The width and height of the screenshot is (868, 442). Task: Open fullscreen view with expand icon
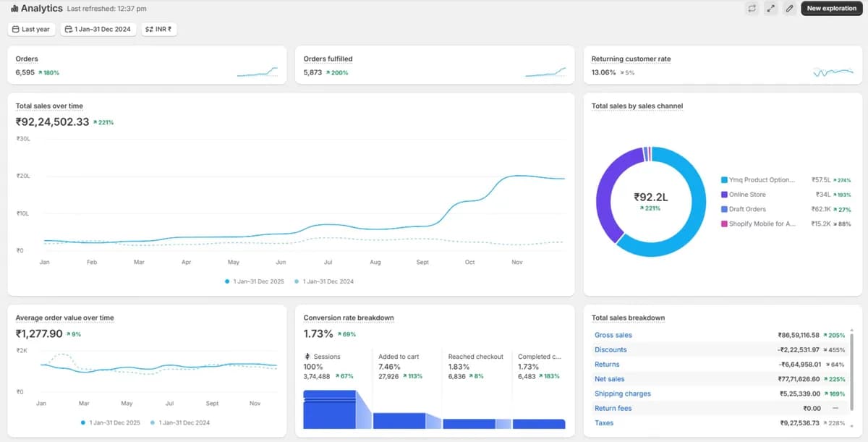pyautogui.click(x=771, y=9)
